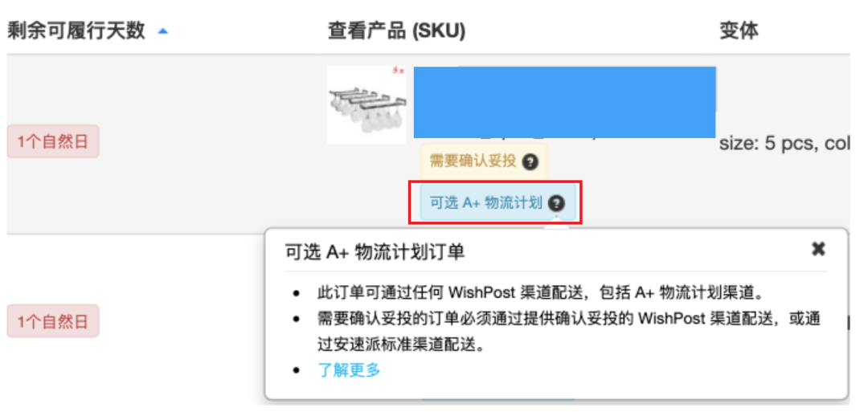Close the 可选 A+ 物流计划订单 popover
The height and width of the screenshot is (412, 868).
(x=818, y=250)
